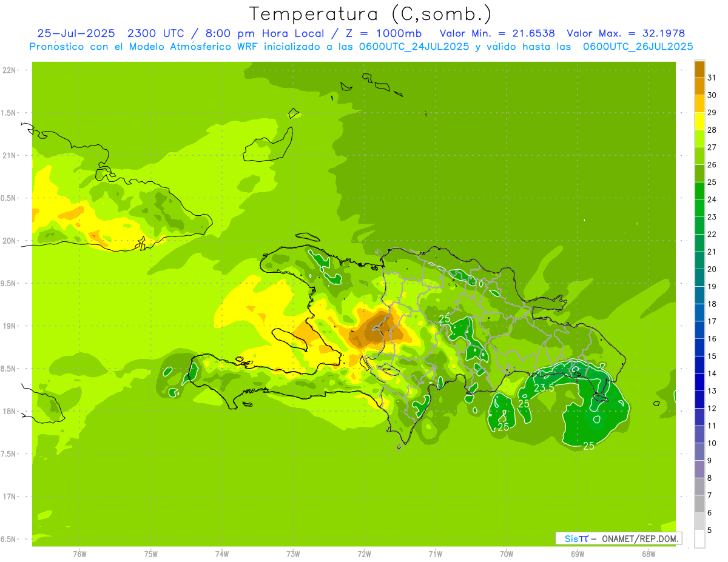Click the valid-until stamp "0600UTC_26JUL2025"
Viewport: 728px width, 562px height.
pyautogui.click(x=638, y=47)
